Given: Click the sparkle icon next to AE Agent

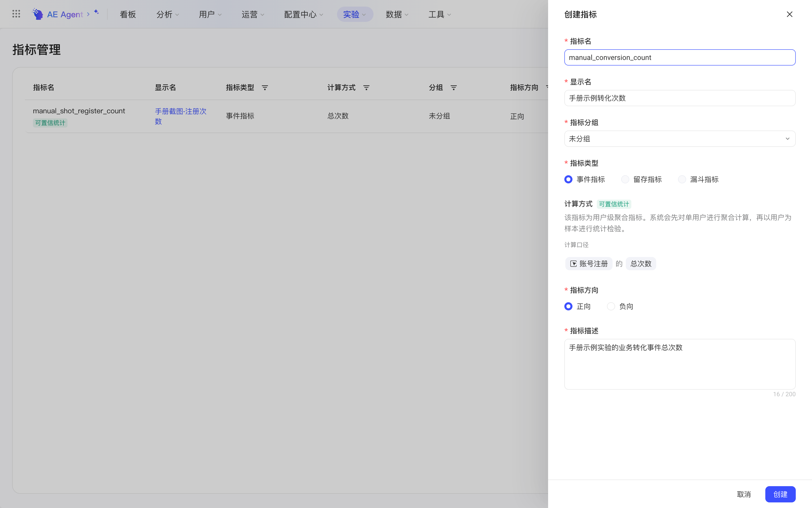Looking at the screenshot, I should tap(96, 12).
